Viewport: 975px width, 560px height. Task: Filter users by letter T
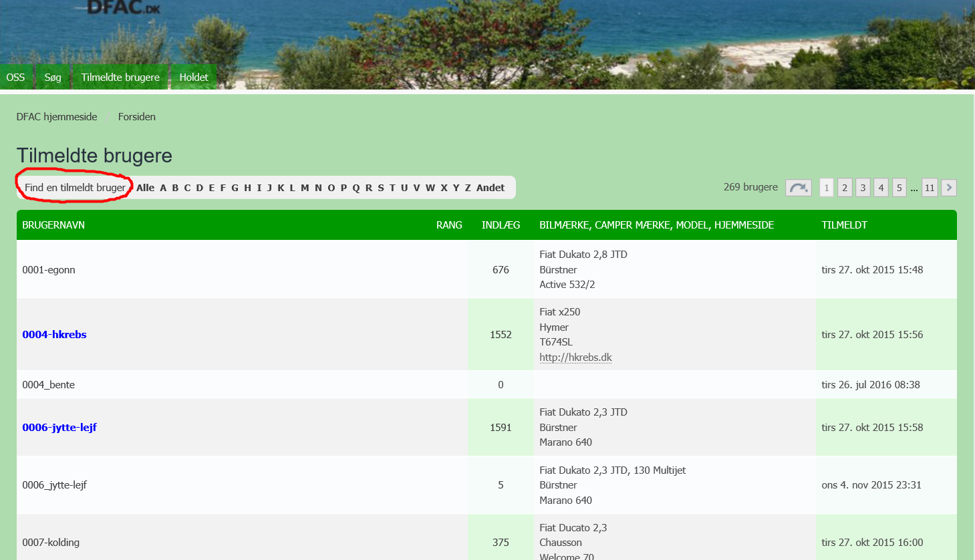[392, 188]
